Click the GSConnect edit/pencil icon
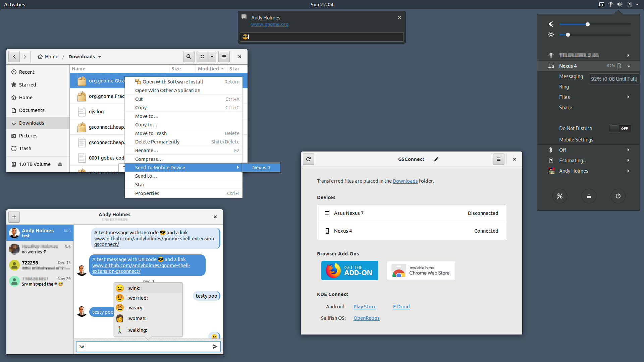 (436, 159)
